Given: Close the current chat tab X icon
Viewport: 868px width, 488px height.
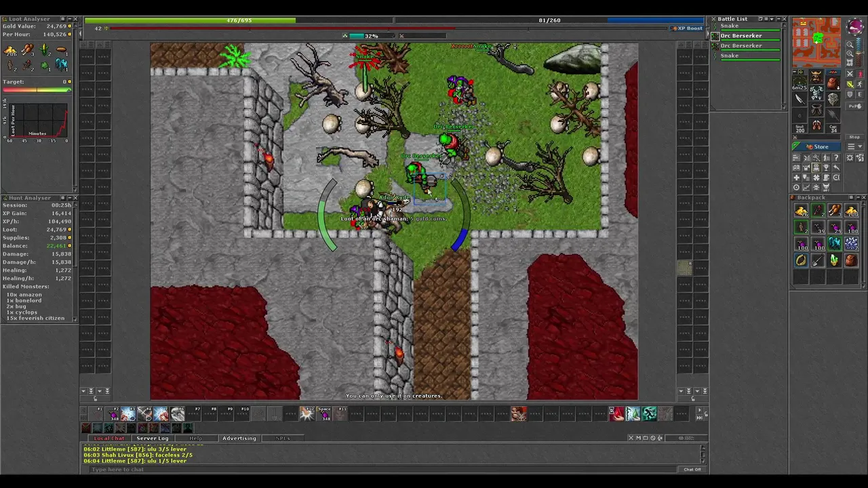Looking at the screenshot, I should 632,438.
